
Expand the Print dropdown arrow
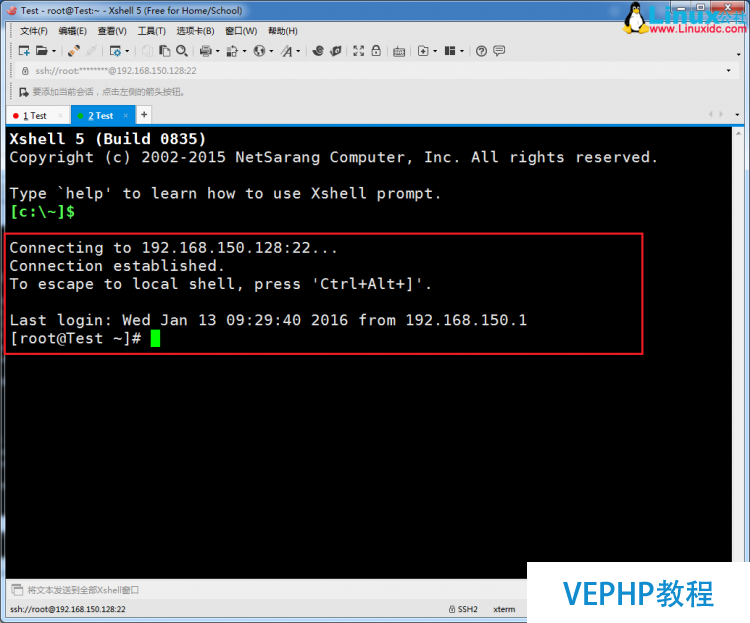[217, 51]
